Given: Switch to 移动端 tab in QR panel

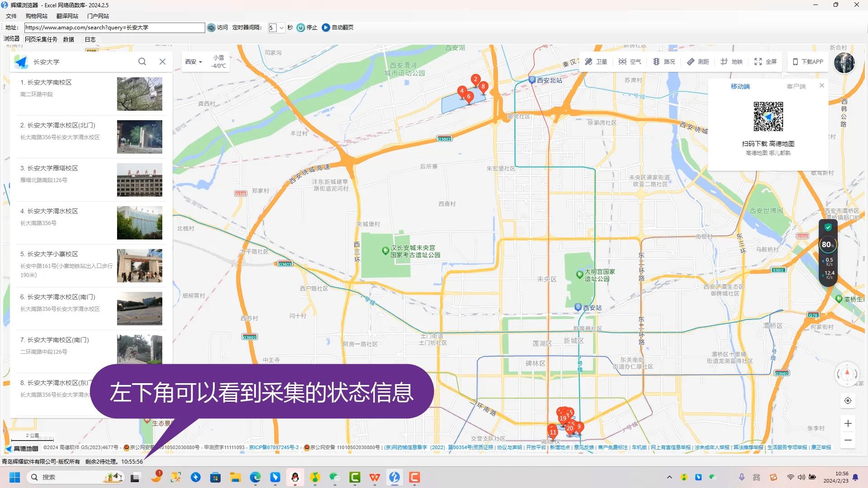Looking at the screenshot, I should click(740, 86).
